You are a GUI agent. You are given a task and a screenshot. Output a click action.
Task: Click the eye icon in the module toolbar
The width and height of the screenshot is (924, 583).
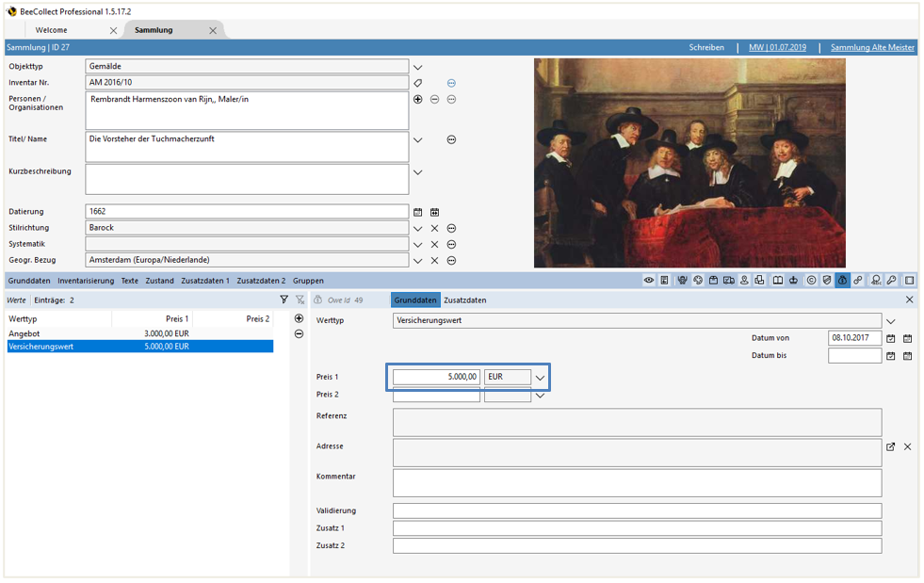click(649, 281)
